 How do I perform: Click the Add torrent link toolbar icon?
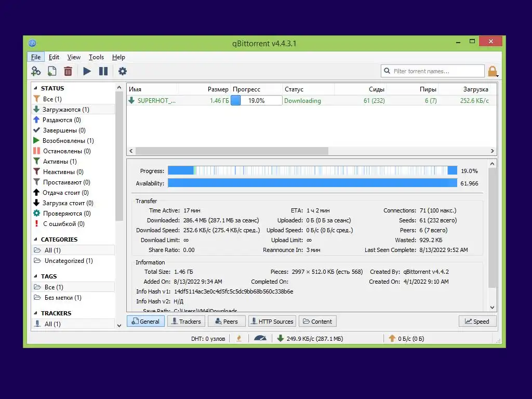tap(36, 71)
